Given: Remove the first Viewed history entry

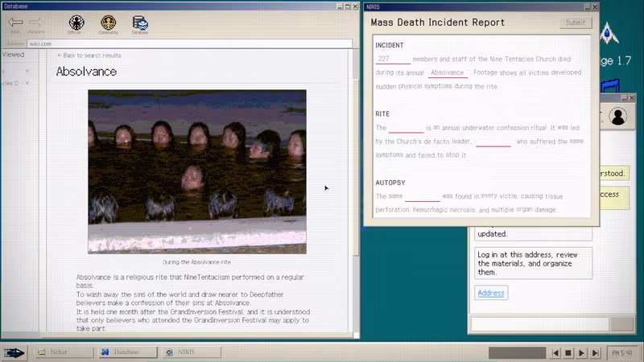Looking at the screenshot, I should [27, 71].
